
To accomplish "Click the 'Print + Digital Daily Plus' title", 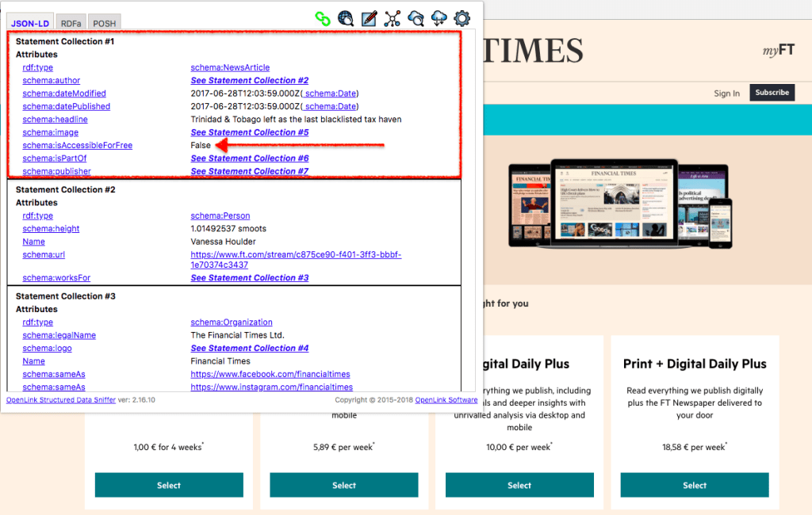I will [695, 364].
